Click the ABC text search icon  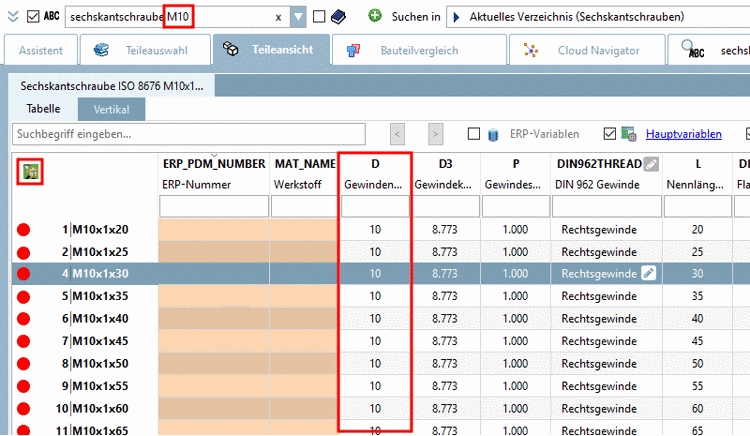[x=51, y=16]
